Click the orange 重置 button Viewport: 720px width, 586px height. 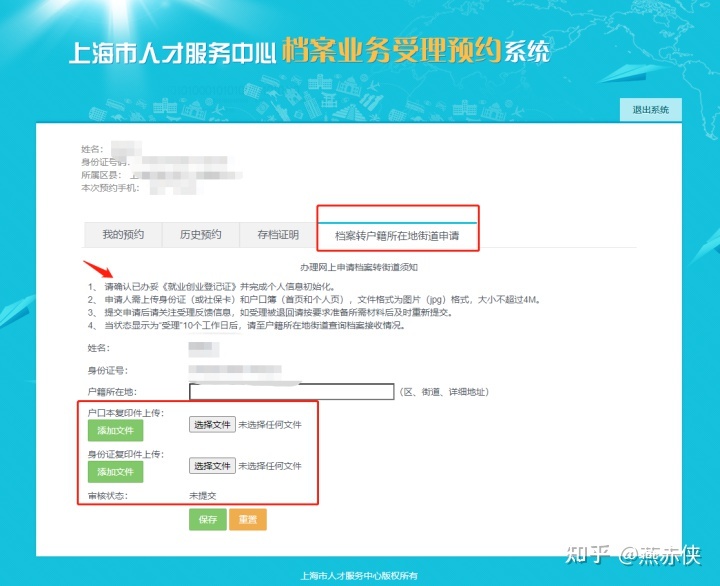(x=248, y=519)
